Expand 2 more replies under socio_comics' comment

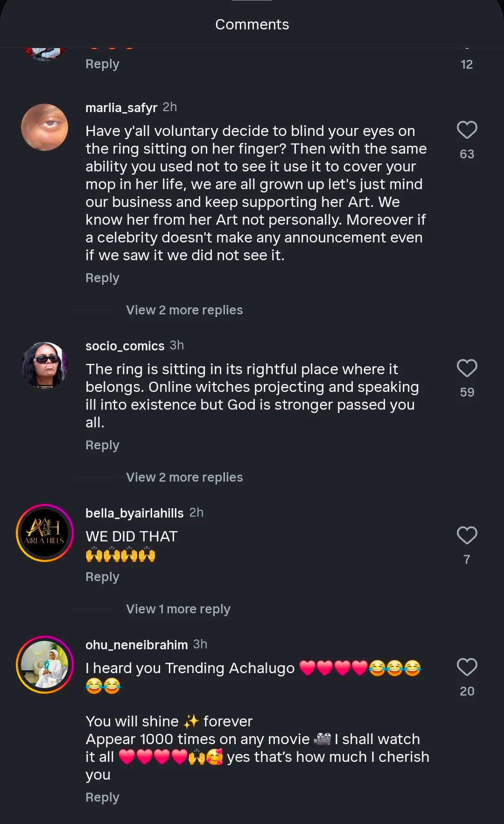[x=184, y=477]
